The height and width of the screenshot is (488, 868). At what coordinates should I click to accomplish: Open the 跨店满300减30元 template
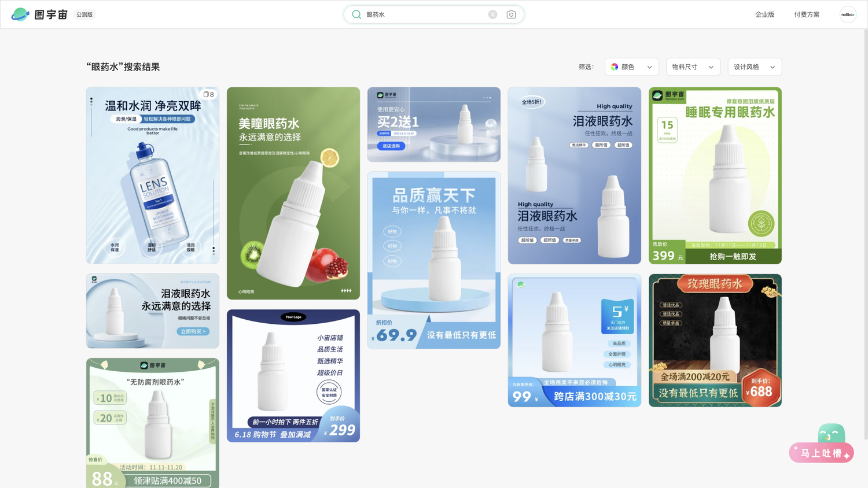tap(575, 341)
